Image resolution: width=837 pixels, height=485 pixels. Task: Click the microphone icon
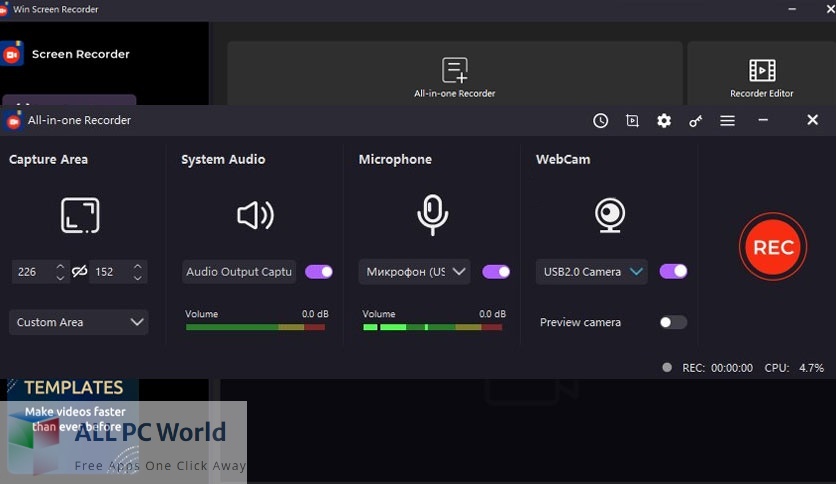point(432,214)
